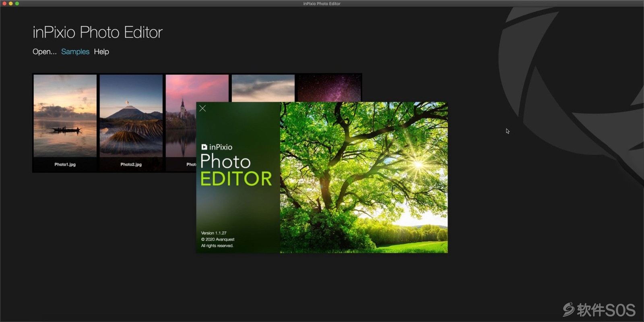Image resolution: width=644 pixels, height=322 pixels.
Task: Close the inPixio splash dialog
Action: click(202, 108)
